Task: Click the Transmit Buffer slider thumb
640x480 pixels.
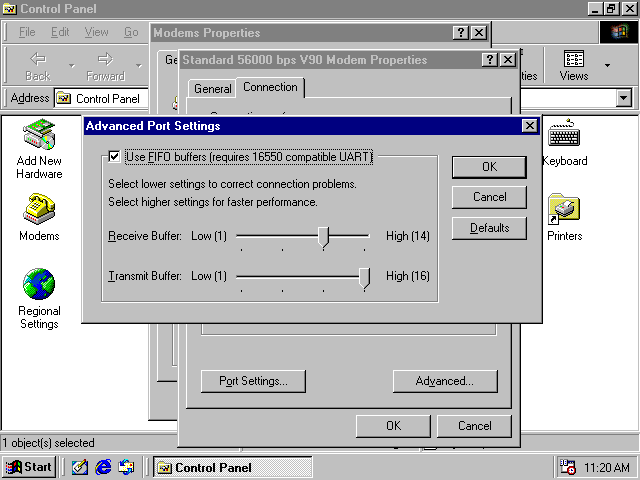Action: click(364, 278)
